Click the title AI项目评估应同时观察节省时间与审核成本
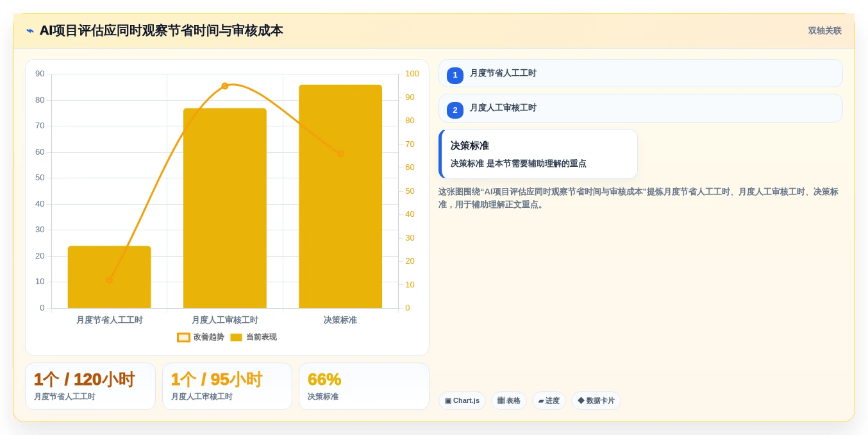Image resolution: width=868 pixels, height=435 pixels. tap(162, 31)
